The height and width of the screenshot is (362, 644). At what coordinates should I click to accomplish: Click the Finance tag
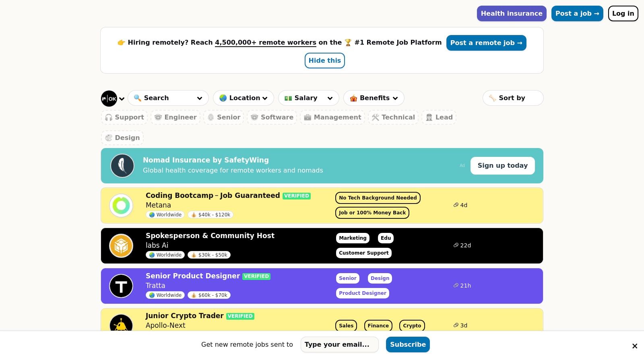click(x=378, y=326)
